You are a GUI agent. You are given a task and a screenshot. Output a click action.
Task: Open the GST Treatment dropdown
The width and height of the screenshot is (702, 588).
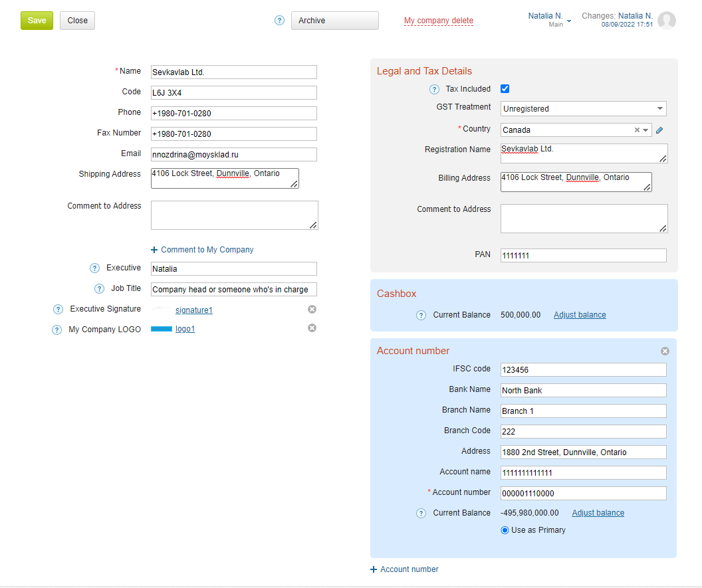point(584,109)
